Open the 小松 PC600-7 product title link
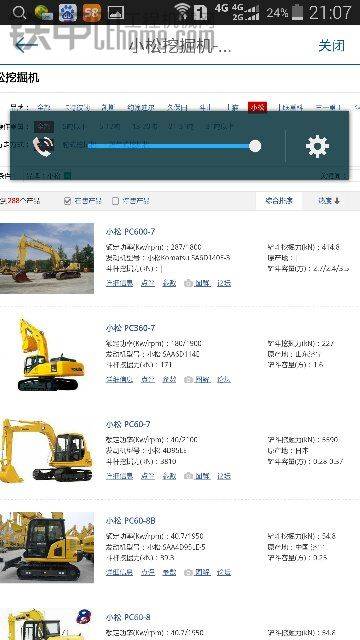Viewport: 360px width, 640px height. [131, 231]
